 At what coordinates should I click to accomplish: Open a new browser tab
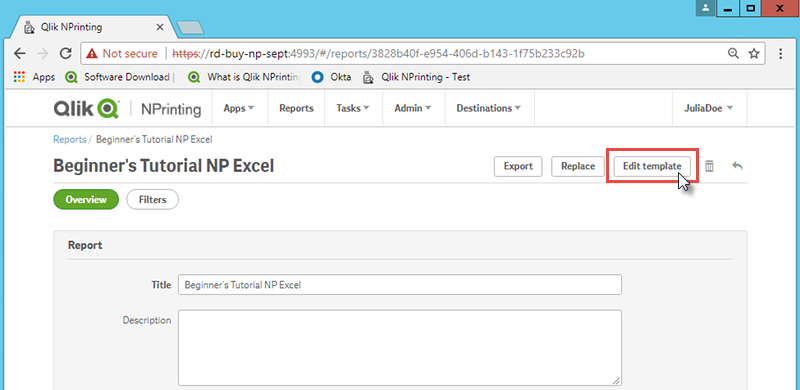[190, 28]
